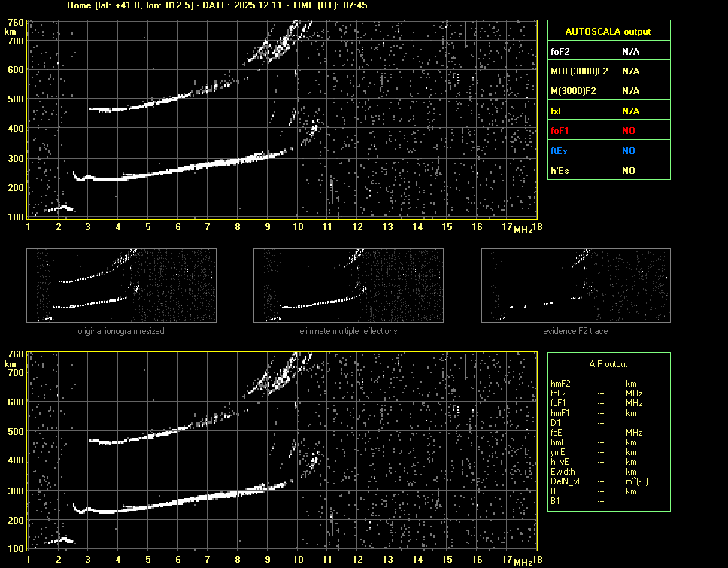Viewport: 728px width, 568px height.
Task: Click the red foF1 label in AUTOSCALA table
Action: click(x=560, y=131)
